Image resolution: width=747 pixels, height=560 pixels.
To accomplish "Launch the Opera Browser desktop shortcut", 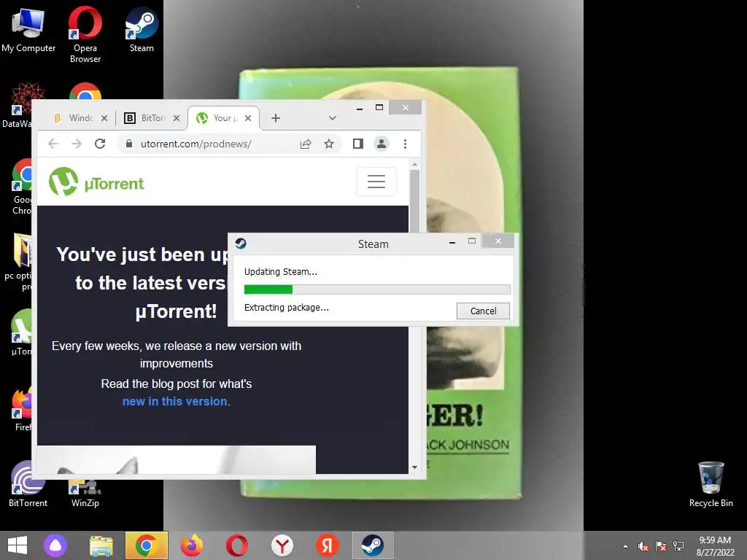I will (85, 34).
